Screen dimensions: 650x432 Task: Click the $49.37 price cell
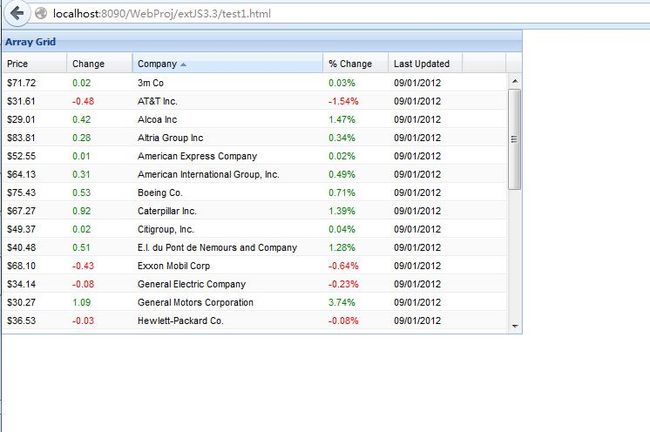pyautogui.click(x=22, y=229)
